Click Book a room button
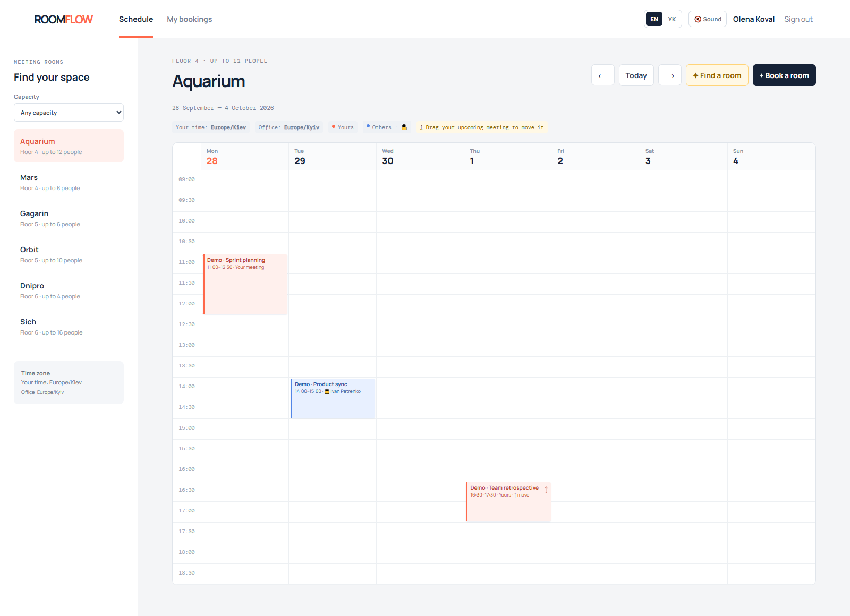This screenshot has height=616, width=850. point(784,75)
